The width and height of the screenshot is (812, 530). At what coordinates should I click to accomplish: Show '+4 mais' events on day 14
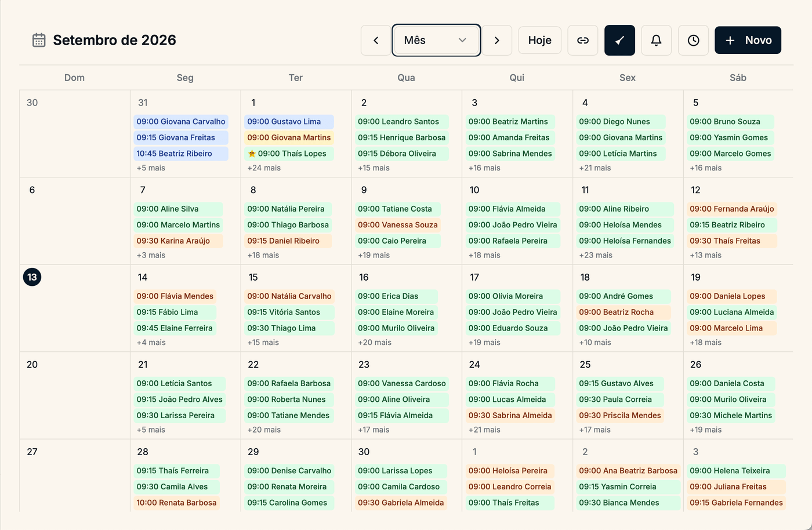click(151, 343)
